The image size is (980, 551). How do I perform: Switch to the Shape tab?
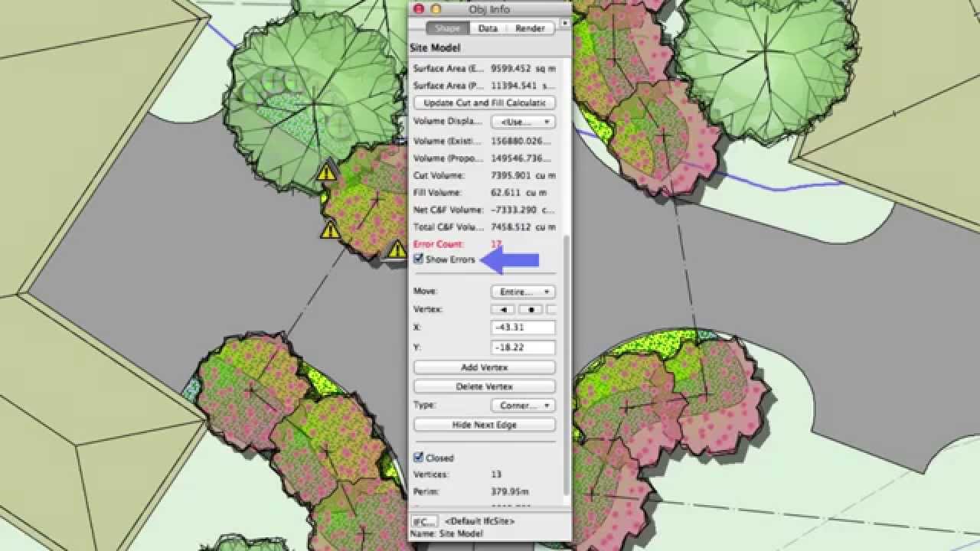pos(448,28)
